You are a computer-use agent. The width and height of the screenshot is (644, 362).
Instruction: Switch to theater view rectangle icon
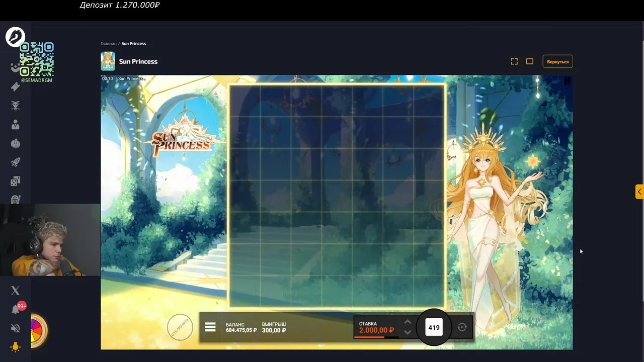530,61
